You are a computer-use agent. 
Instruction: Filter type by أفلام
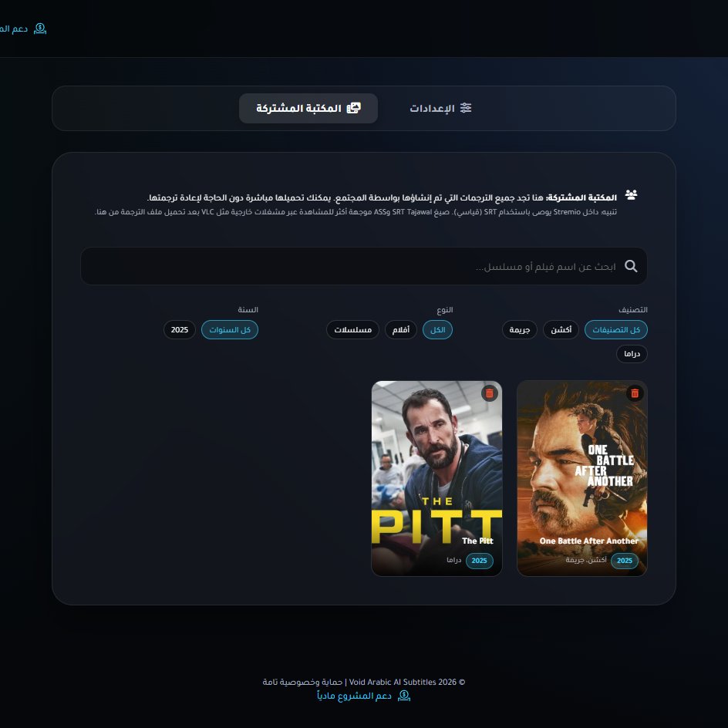[401, 329]
